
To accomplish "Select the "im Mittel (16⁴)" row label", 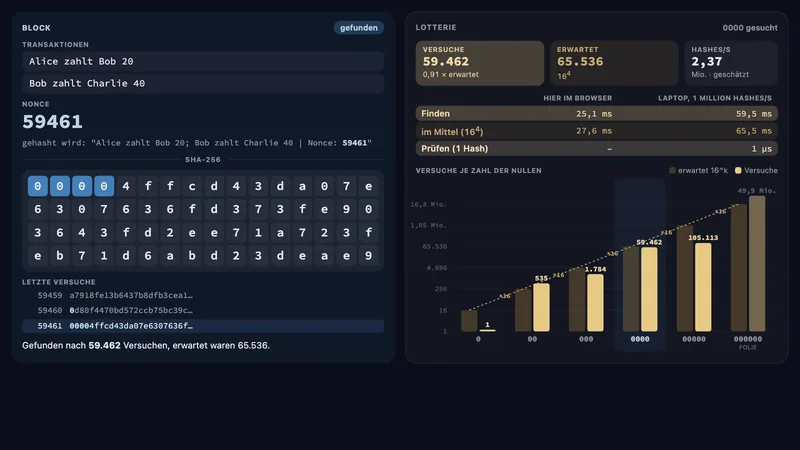I will tap(452, 131).
